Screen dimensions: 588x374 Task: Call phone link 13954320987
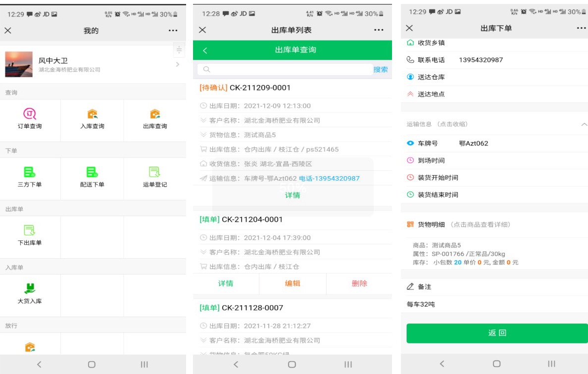coord(329,179)
